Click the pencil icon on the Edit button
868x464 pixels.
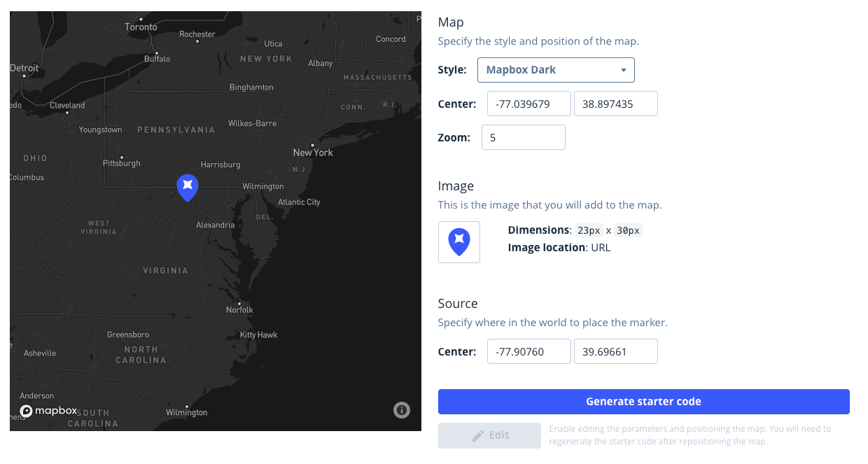(x=479, y=435)
